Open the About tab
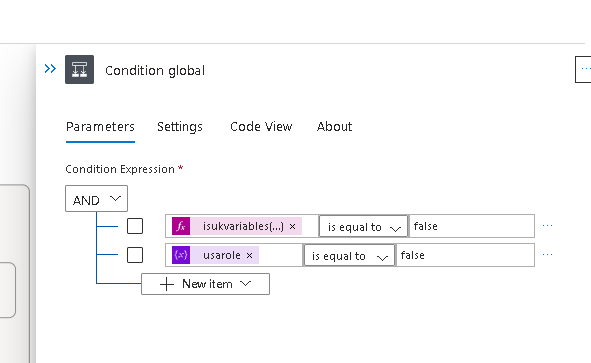This screenshot has width=591, height=363. 334,127
